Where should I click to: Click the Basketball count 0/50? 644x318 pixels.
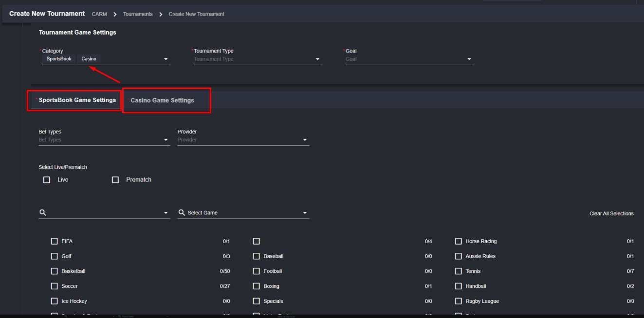225,271
